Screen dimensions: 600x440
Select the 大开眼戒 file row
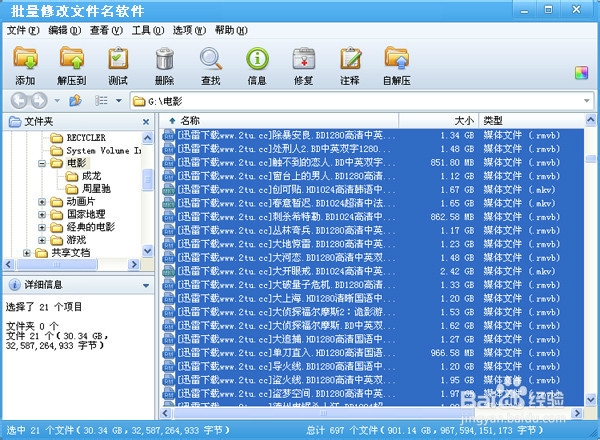(x=373, y=271)
